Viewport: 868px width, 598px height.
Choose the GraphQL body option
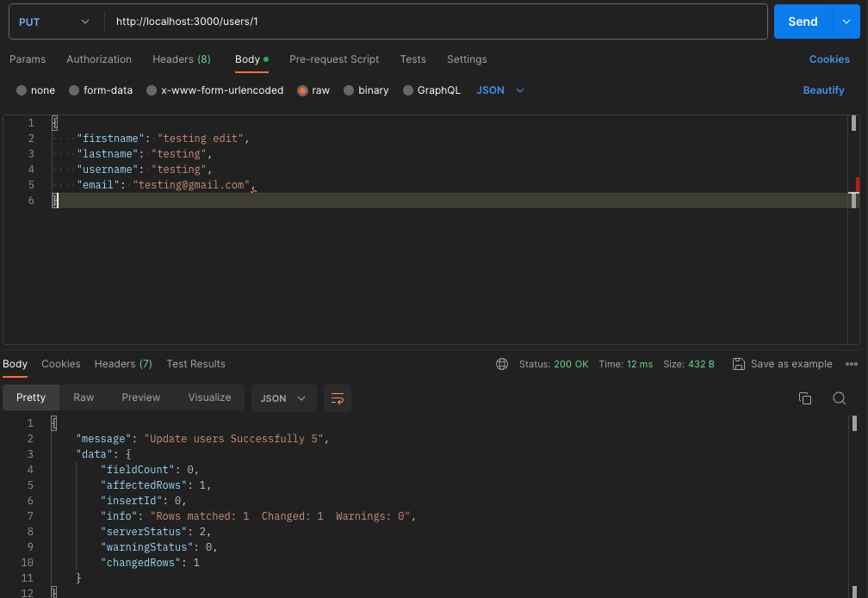(408, 90)
